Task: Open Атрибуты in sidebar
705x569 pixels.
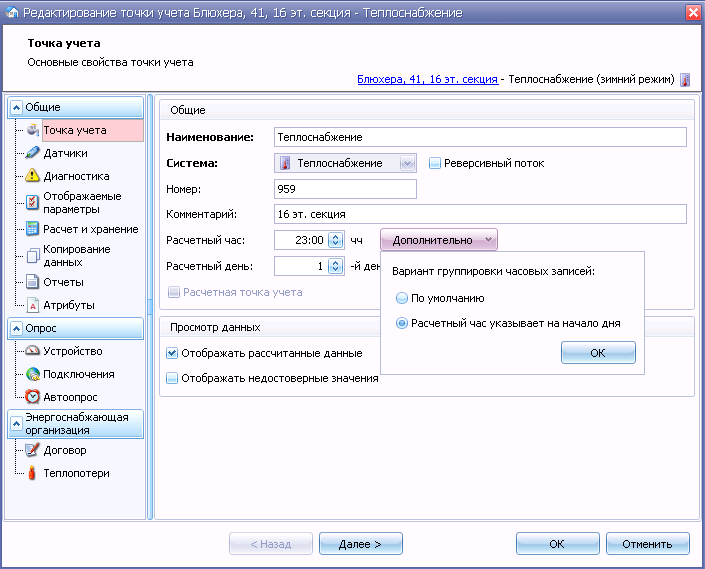Action: (x=69, y=306)
